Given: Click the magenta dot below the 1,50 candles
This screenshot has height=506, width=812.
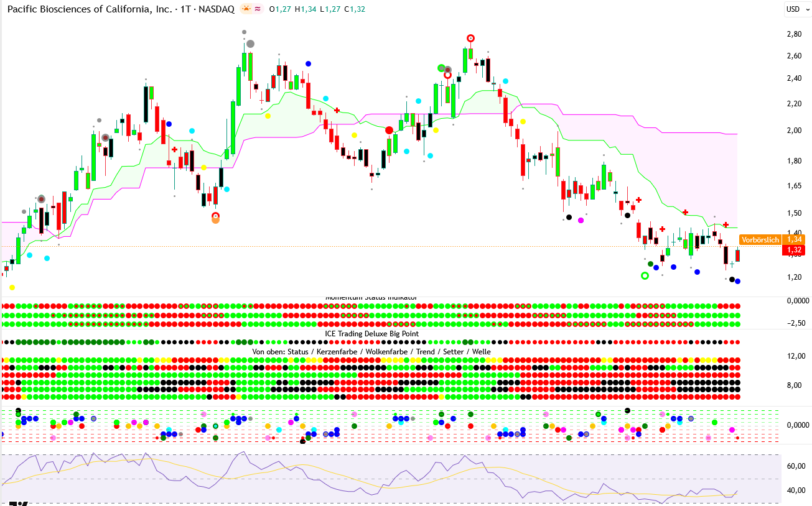Looking at the screenshot, I should tap(581, 220).
